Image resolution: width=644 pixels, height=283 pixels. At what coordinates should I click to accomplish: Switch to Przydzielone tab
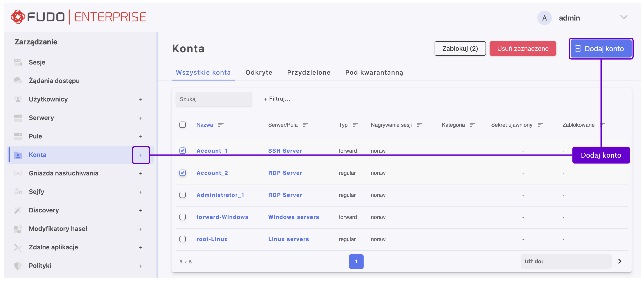309,73
